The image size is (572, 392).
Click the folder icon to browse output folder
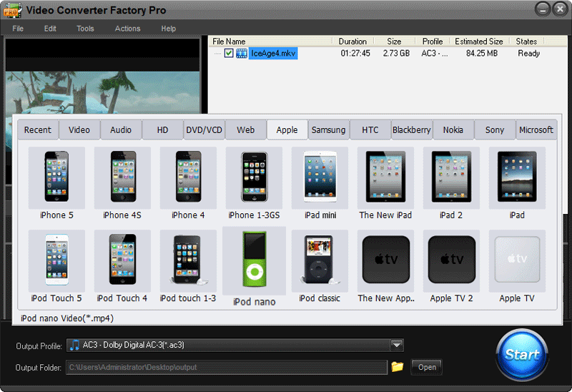click(x=398, y=366)
